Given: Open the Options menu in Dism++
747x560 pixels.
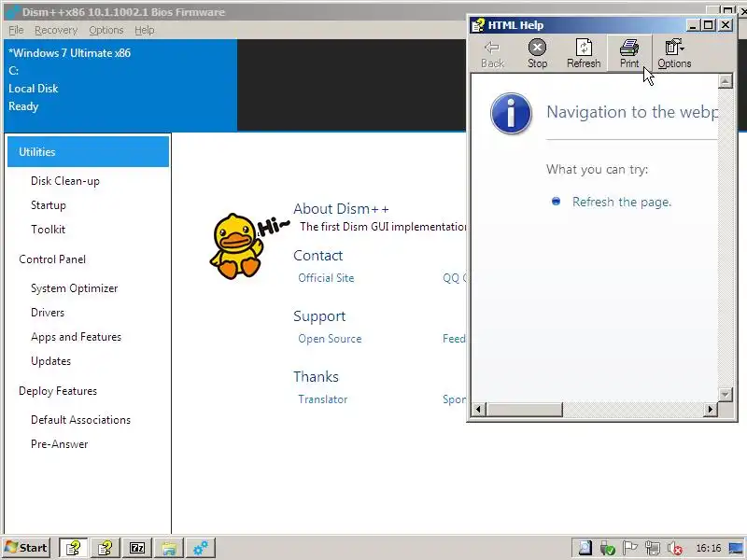Looking at the screenshot, I should point(106,30).
